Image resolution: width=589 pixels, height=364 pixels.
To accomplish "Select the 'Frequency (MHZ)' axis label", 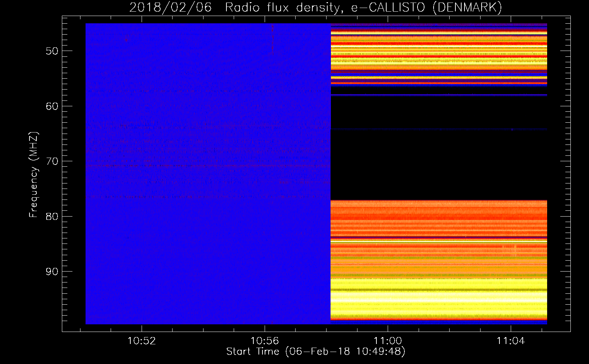I will click(x=33, y=175).
